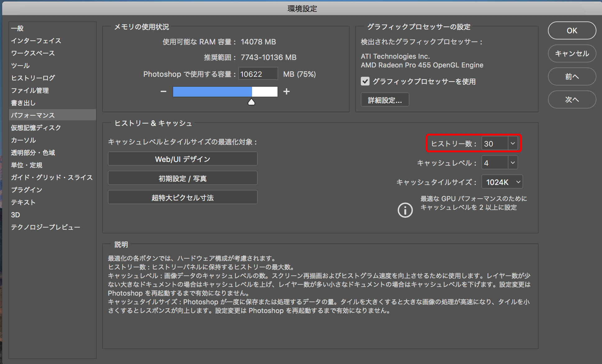Expand the キャッシュレベル dropdown arrow
Image resolution: width=602 pixels, height=364 pixels.
[513, 163]
